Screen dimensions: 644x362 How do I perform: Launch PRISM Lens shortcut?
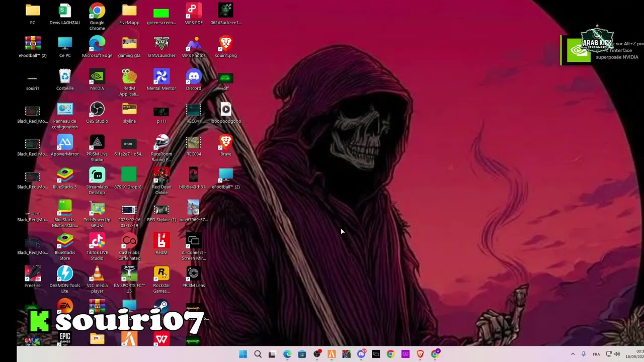pyautogui.click(x=194, y=277)
